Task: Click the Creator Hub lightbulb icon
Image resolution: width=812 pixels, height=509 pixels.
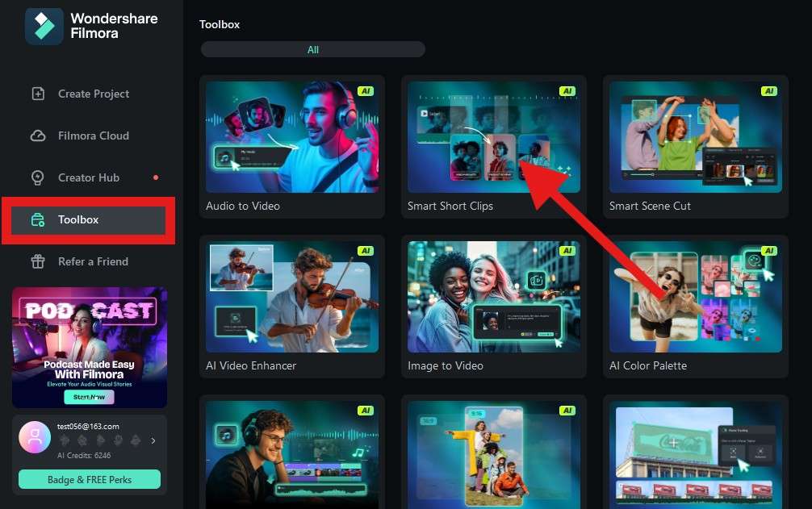Action: tap(38, 177)
